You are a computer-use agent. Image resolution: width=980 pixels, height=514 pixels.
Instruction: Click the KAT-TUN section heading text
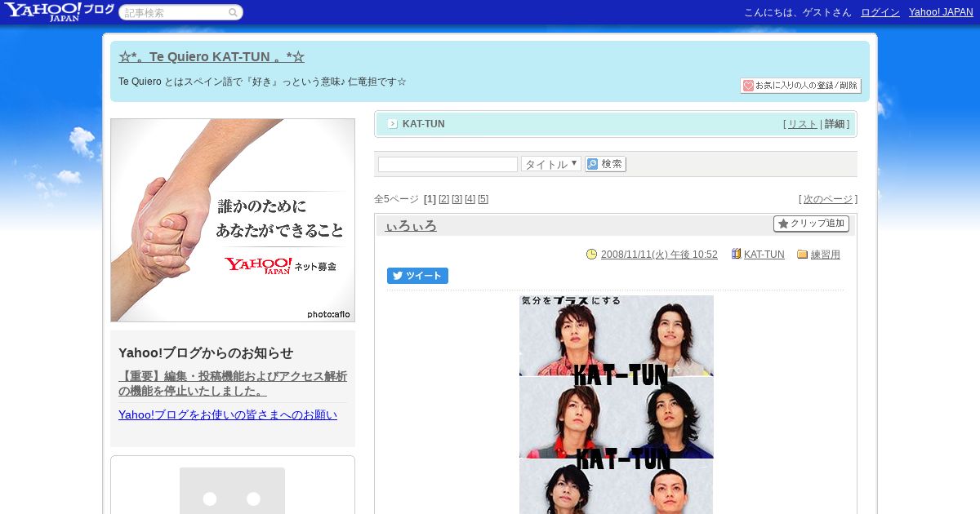tap(424, 124)
